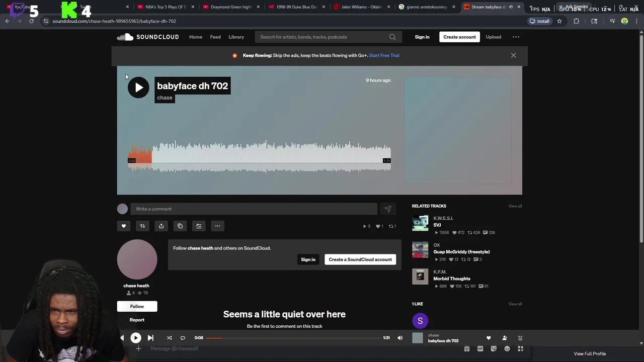Open Guap McGriddy (freestyle) track
644x362 pixels.
[x=461, y=252]
